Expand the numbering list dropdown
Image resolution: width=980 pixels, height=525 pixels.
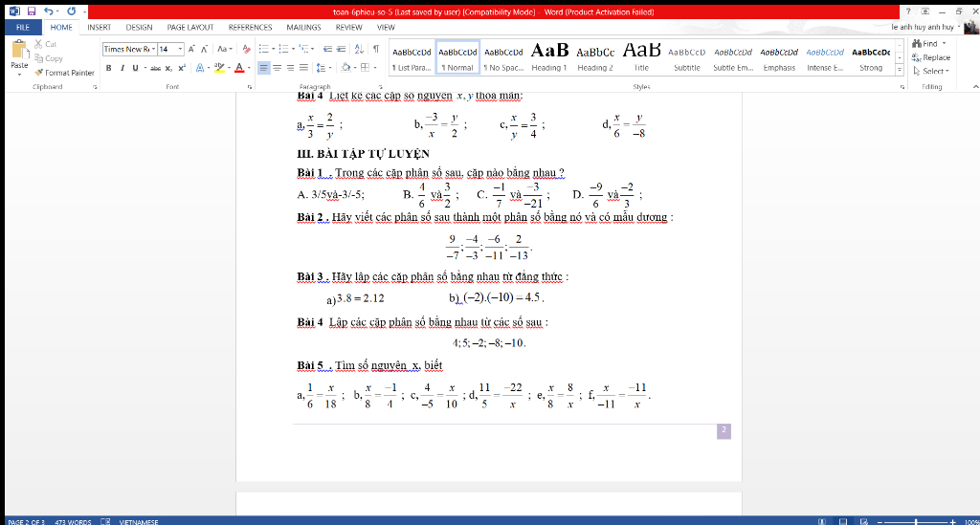pos(293,49)
